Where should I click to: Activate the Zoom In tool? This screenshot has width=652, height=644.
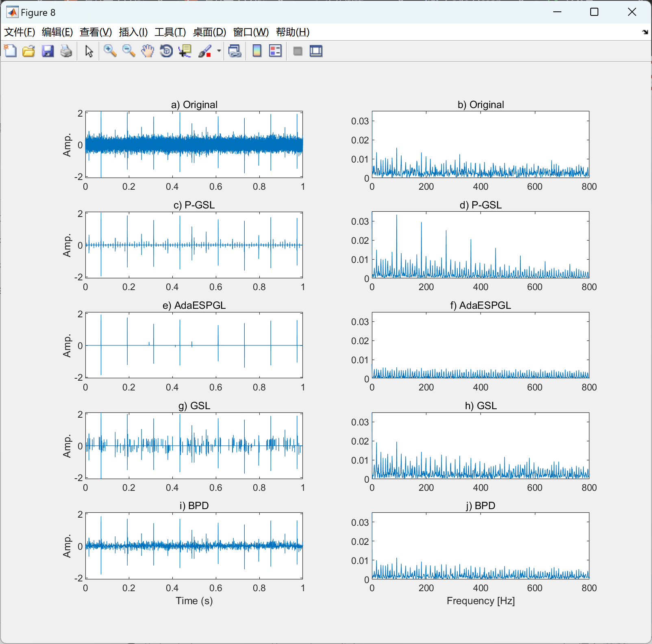pos(110,51)
